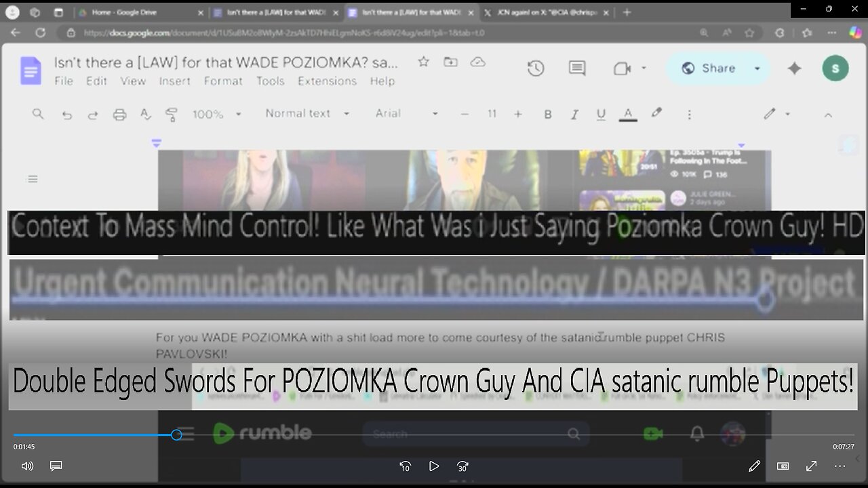Switch player to mini view
Image resolution: width=868 pixels, height=488 pixels.
pyautogui.click(x=783, y=466)
